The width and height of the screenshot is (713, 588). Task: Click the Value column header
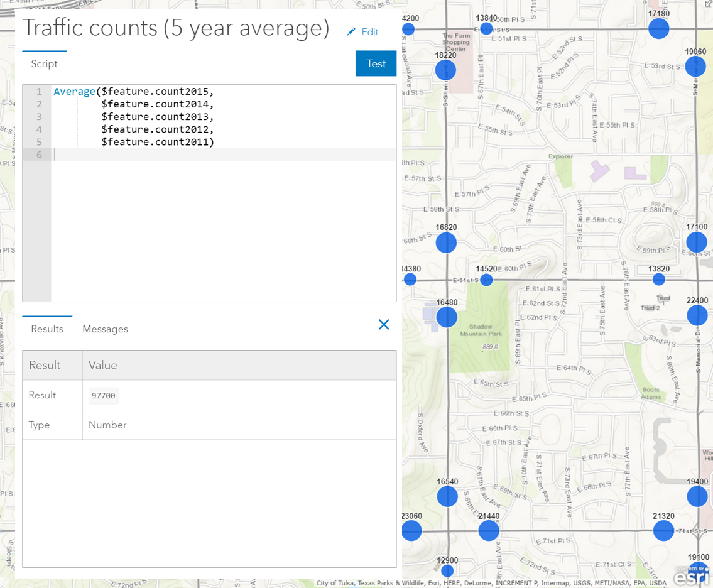[x=103, y=365]
